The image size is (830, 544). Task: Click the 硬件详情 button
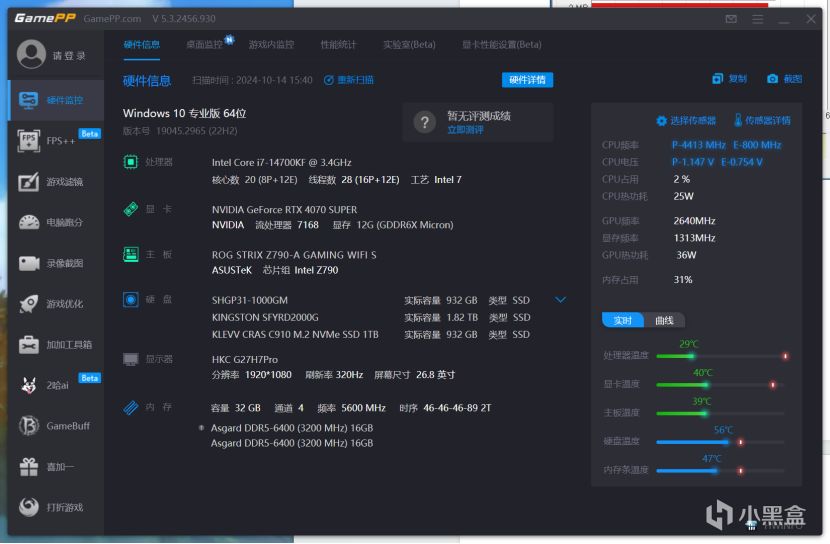point(527,80)
